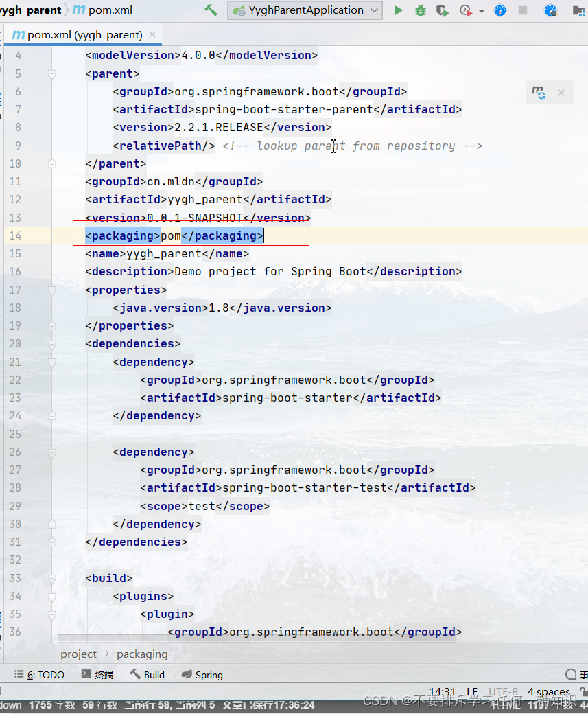588x714 pixels.
Task: Click the yygh_parent artifactId text on line 12
Action: 204,200
